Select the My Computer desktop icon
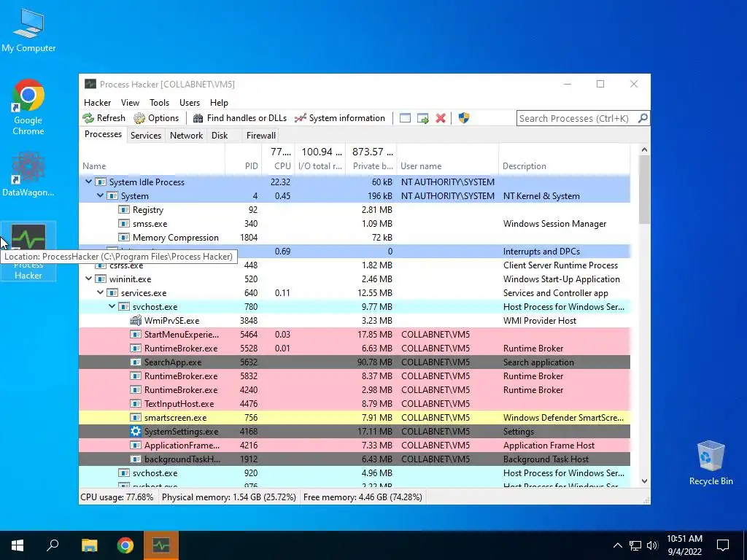The height and width of the screenshot is (560, 747). pyautogui.click(x=28, y=31)
